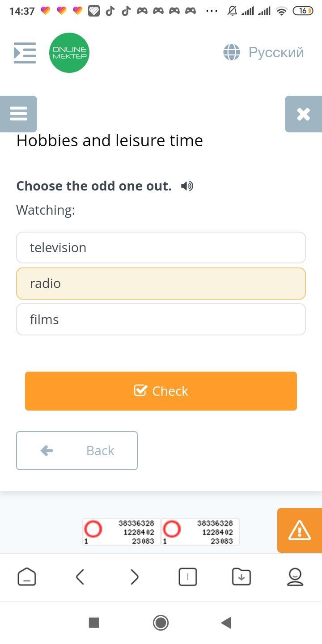Go forward using the browser right chevron
The height and width of the screenshot is (644, 322).
point(134,577)
